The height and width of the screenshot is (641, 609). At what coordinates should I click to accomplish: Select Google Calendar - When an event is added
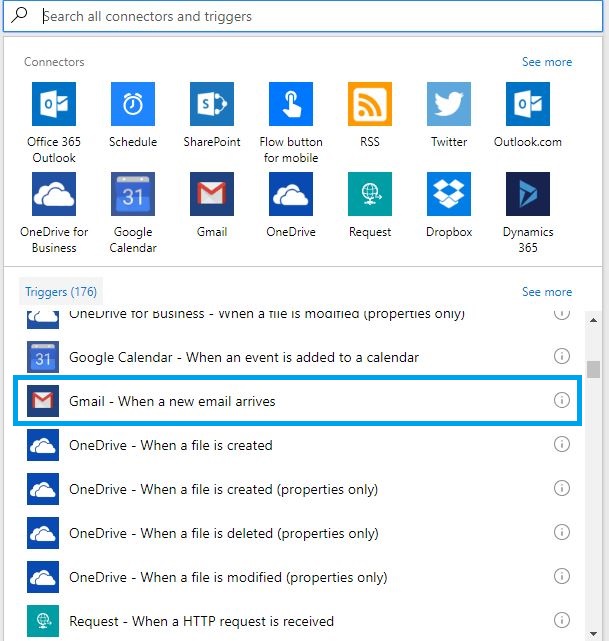(298, 357)
